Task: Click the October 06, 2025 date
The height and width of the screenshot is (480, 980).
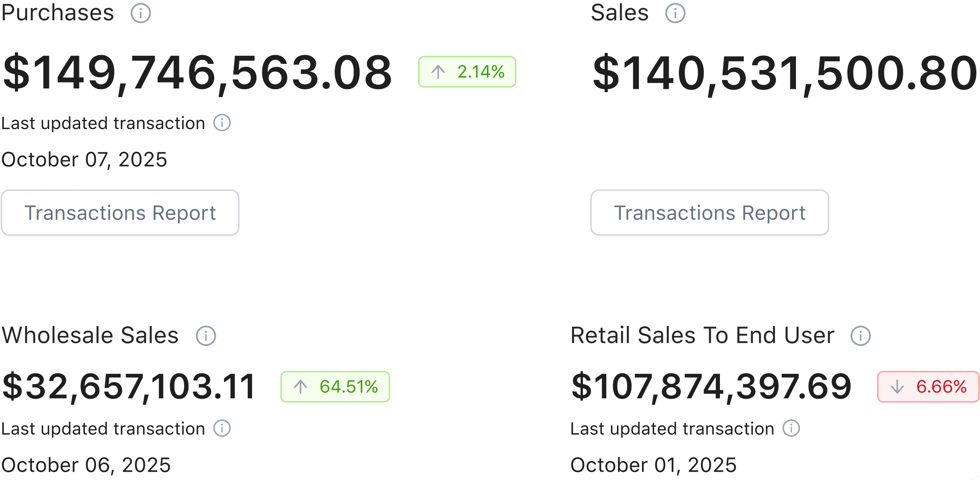Action: tap(86, 465)
